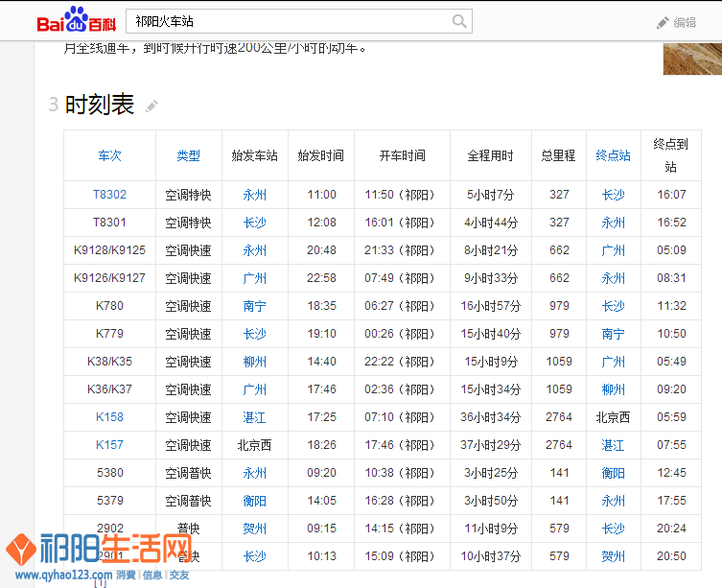Click arrival time 16:07 cell
Image resolution: width=722 pixels, height=588 pixels.
click(671, 195)
